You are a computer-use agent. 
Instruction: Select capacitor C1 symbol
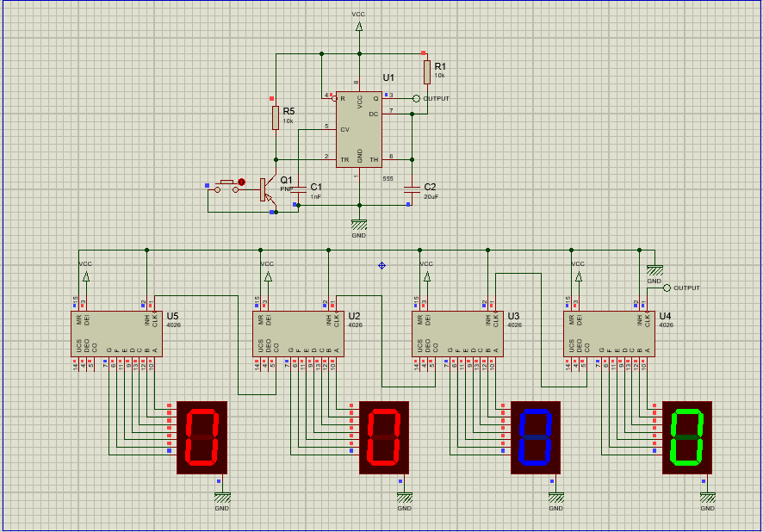[x=298, y=189]
